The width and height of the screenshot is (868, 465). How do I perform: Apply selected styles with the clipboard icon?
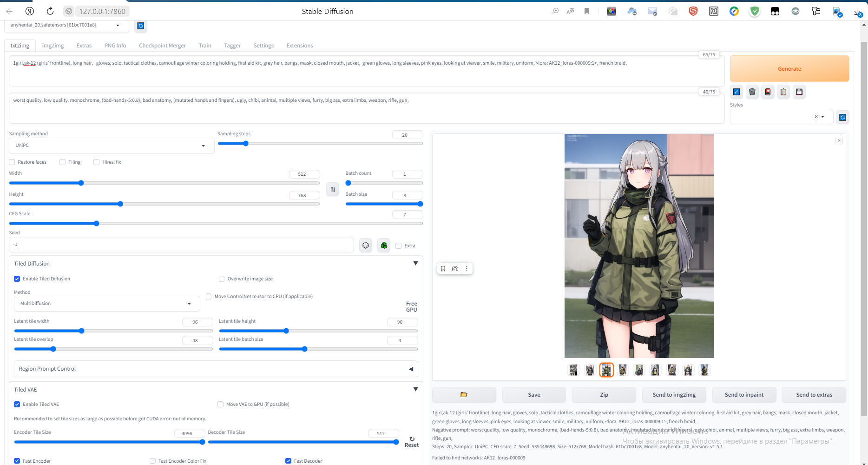783,92
